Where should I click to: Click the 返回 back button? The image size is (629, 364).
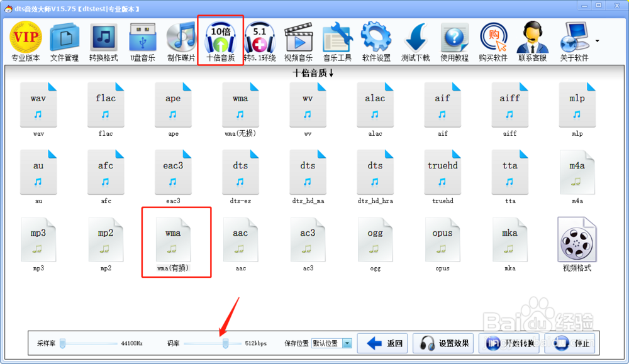pos(383,343)
